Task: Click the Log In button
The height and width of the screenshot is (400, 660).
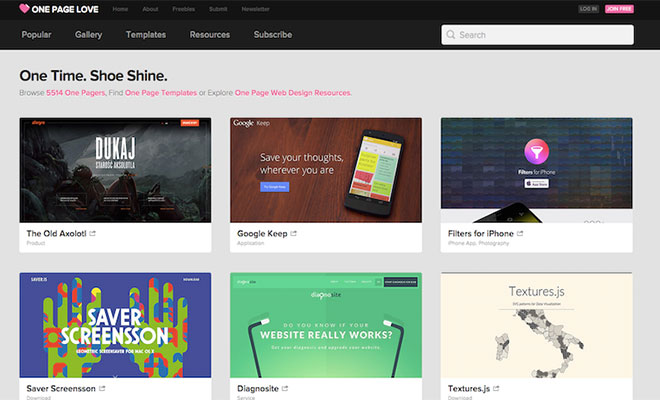Action: [x=588, y=9]
